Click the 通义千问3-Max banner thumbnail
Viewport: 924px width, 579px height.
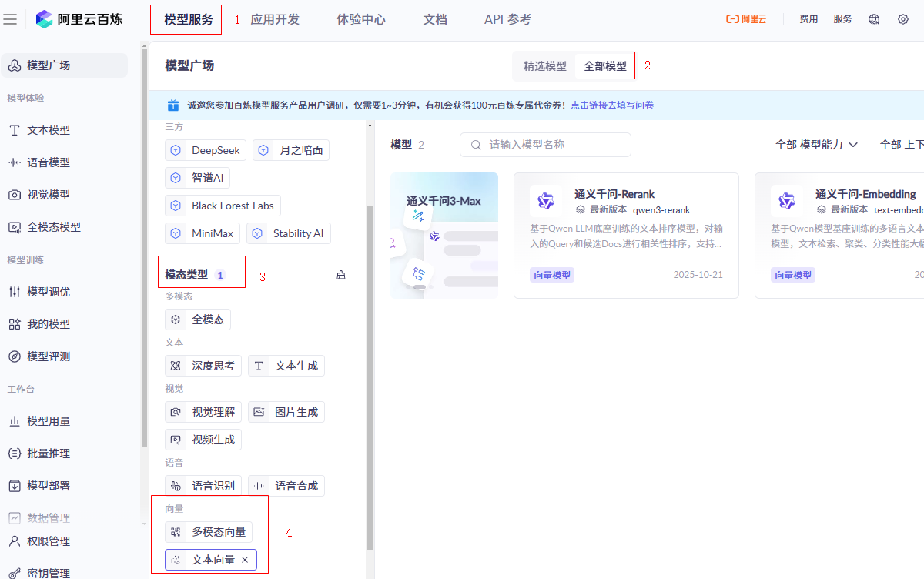pos(444,235)
